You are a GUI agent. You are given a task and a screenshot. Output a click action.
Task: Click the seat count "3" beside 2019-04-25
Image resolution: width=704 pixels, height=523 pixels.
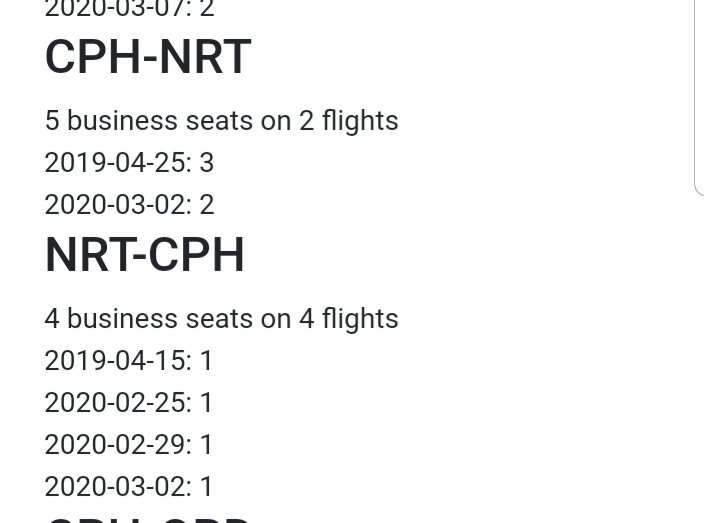tap(206, 163)
